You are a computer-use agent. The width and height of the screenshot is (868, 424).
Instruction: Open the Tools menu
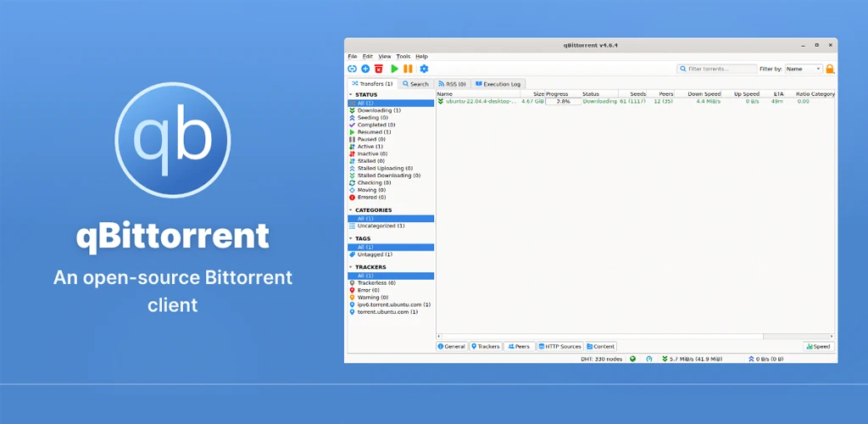point(403,57)
